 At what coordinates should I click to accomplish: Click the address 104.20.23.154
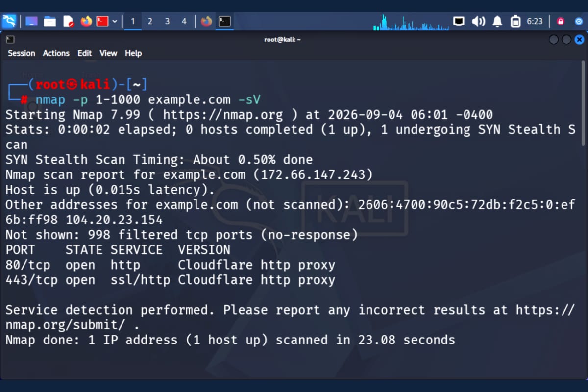pyautogui.click(x=114, y=220)
